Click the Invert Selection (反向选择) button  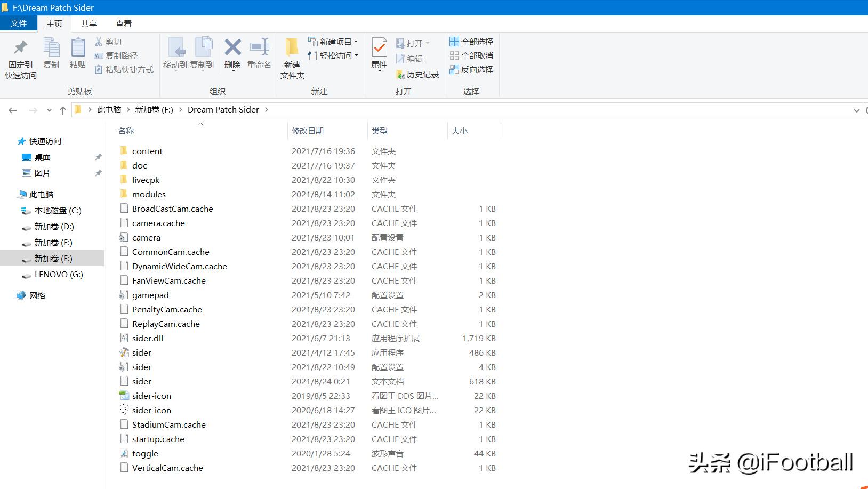click(471, 69)
